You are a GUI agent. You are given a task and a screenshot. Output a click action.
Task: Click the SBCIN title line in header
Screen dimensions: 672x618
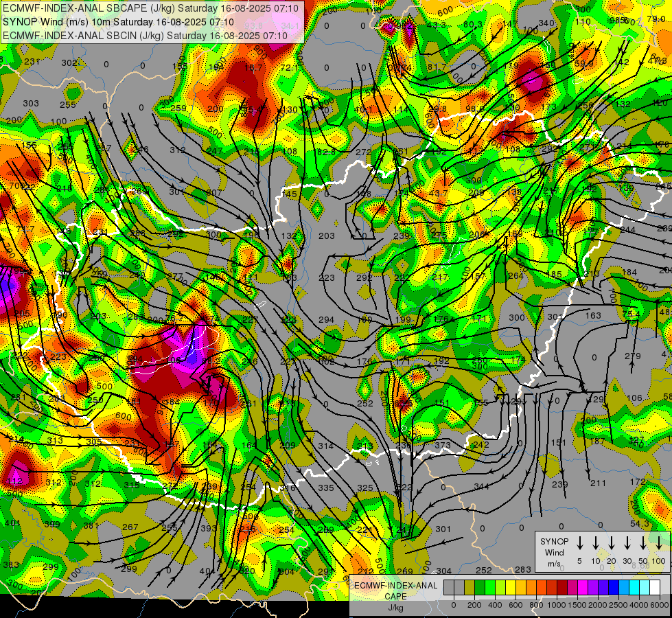(145, 36)
